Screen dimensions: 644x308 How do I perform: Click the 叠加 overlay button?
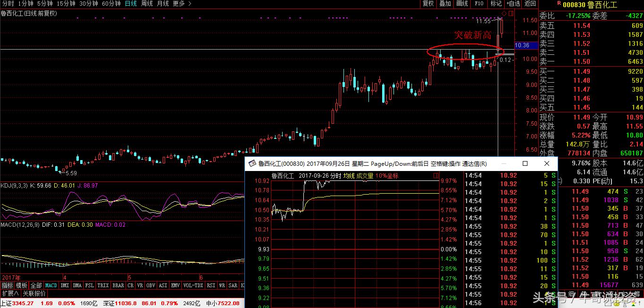pyautogui.click(x=445, y=3)
